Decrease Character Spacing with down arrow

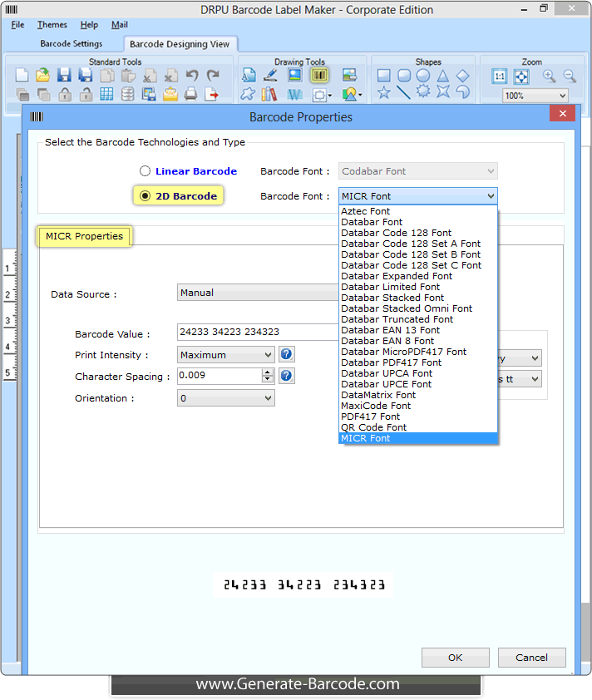268,379
